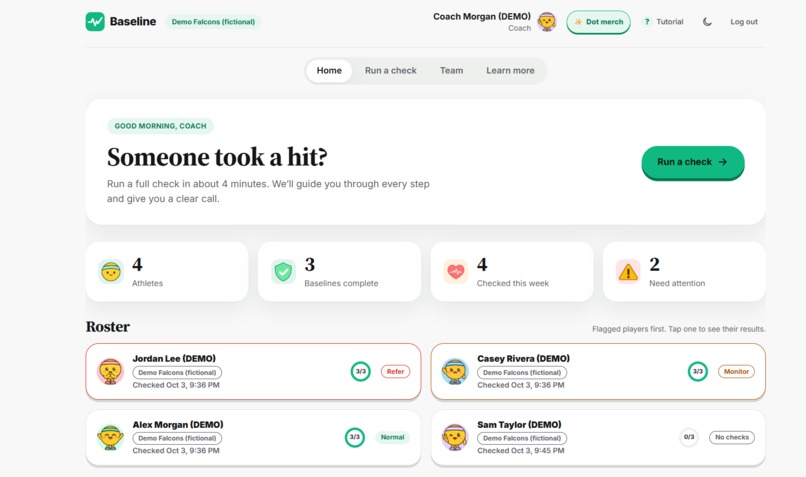Toggle dark mode with the moon icon
806x477 pixels.
pos(707,22)
